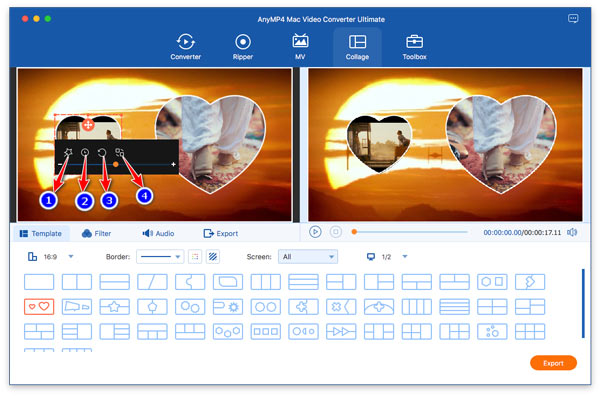Click the orange move handle on clip
Image resolution: width=600 pixels, height=396 pixels.
[x=88, y=124]
